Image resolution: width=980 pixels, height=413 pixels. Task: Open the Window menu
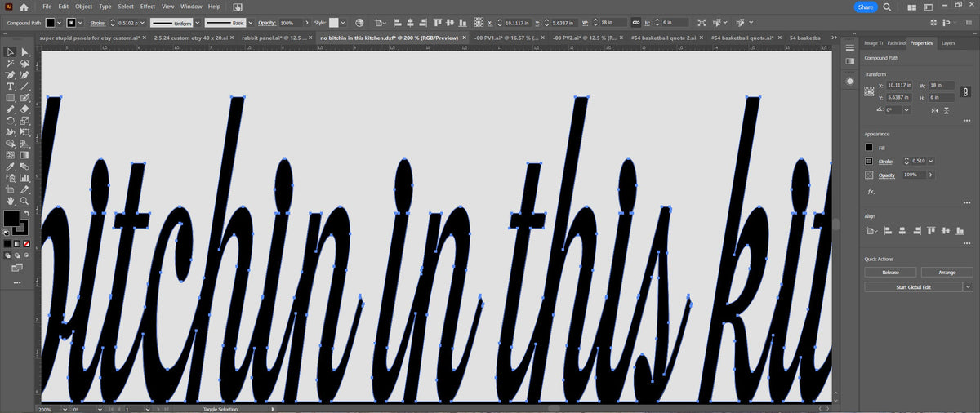coord(191,7)
